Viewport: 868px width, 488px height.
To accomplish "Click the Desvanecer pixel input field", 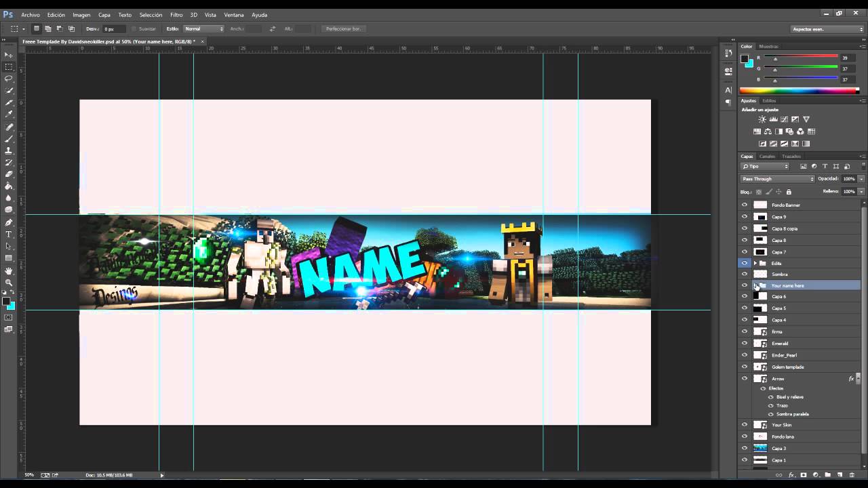I will coord(114,28).
